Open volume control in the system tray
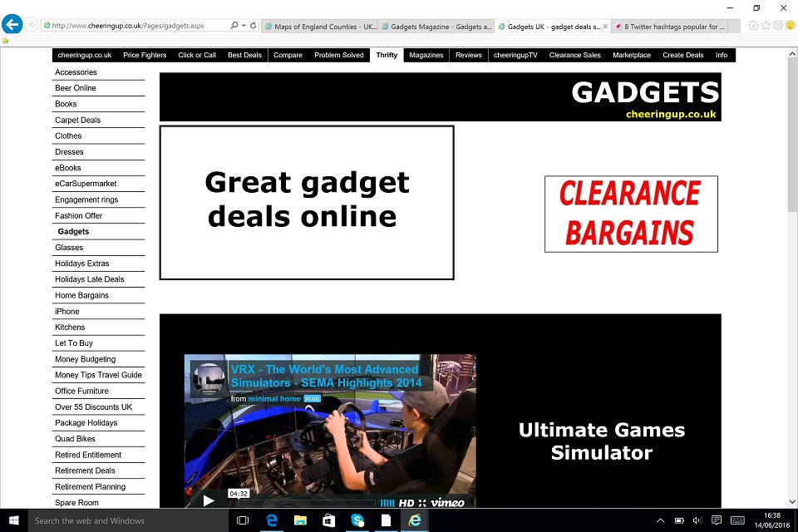This screenshot has height=532, width=798. click(697, 521)
